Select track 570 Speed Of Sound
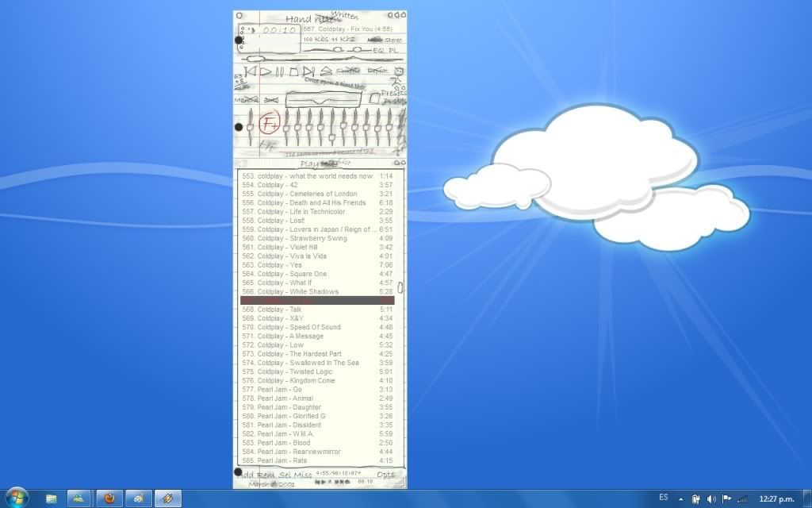The width and height of the screenshot is (812, 508). (317, 327)
